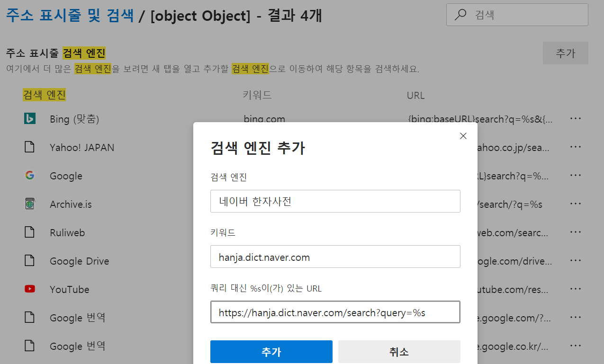Screen dimensions: 604x364
Task: Click the Ruliweb page icon
Action: pyautogui.click(x=30, y=232)
